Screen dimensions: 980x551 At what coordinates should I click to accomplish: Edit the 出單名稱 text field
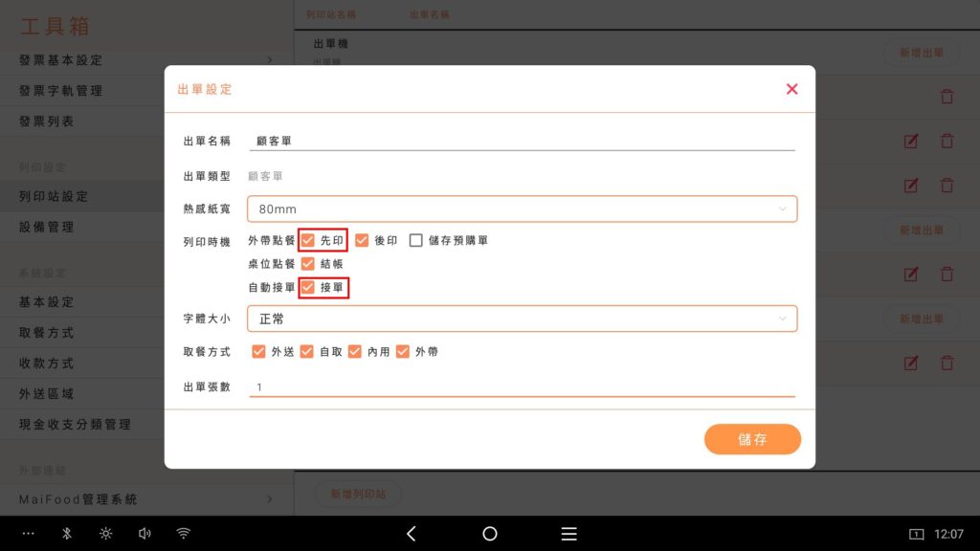522,141
